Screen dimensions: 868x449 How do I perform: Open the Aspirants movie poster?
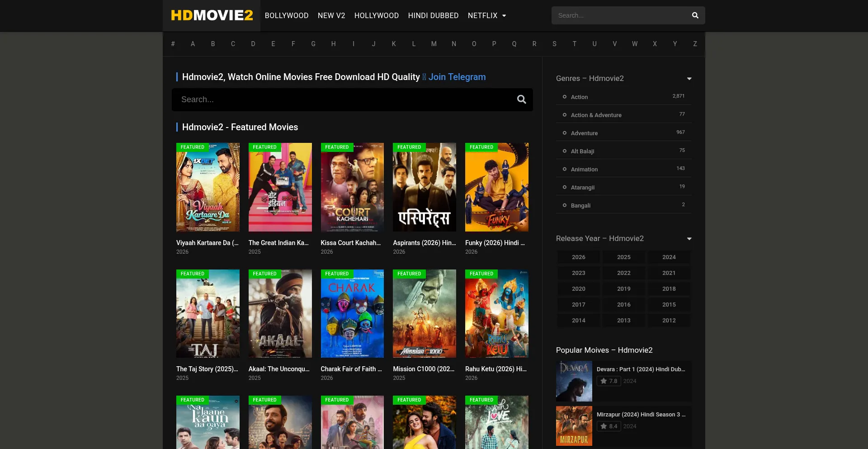click(x=425, y=187)
